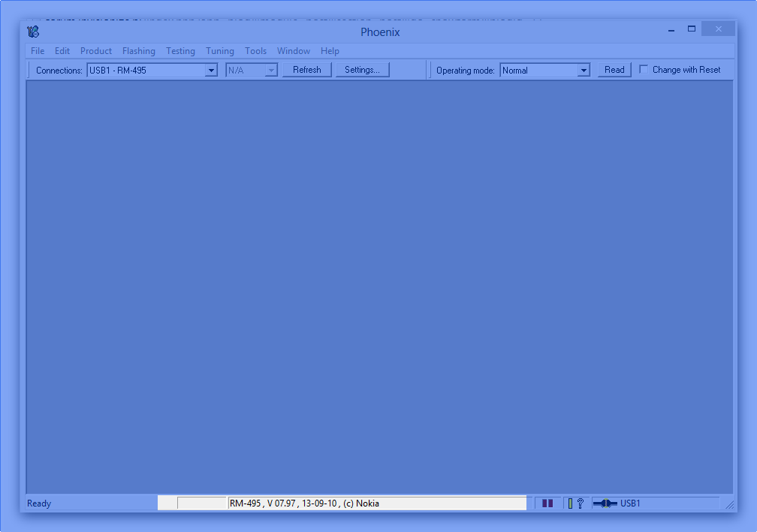
Task: Click the RM-495 version info status field
Action: pyautogui.click(x=375, y=503)
